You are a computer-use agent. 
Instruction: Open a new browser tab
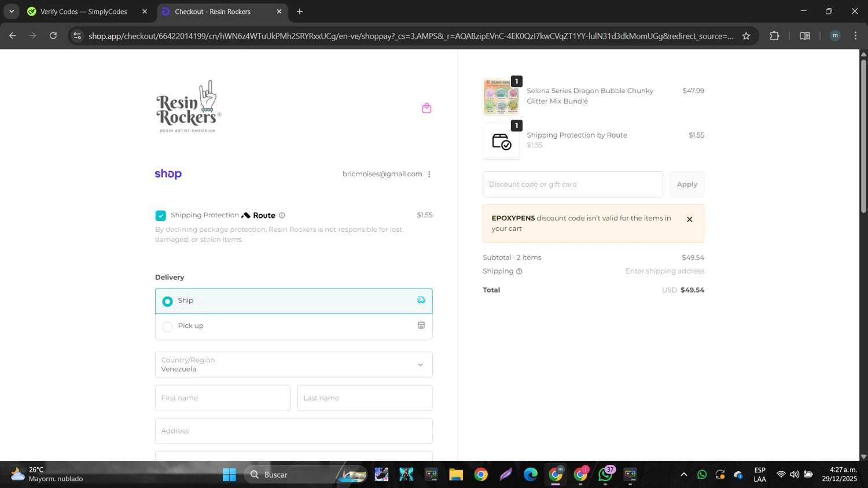click(300, 12)
